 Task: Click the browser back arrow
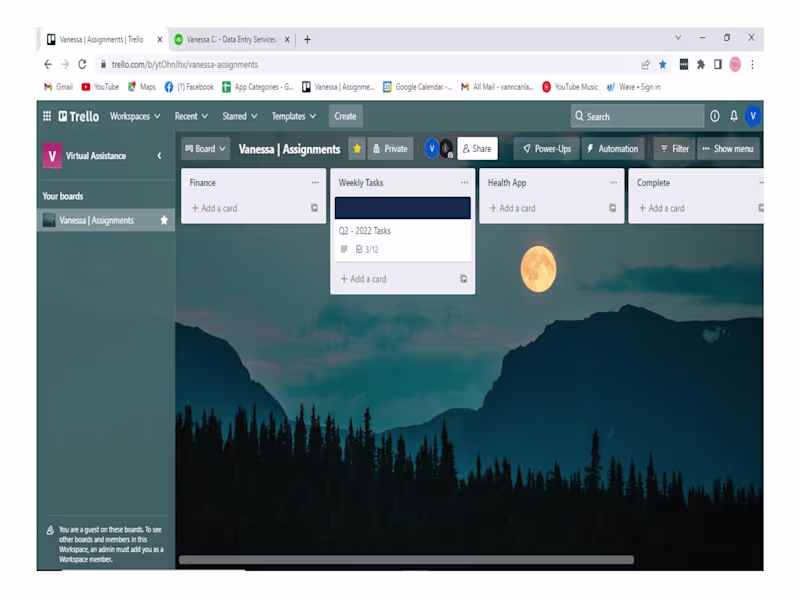[48, 64]
